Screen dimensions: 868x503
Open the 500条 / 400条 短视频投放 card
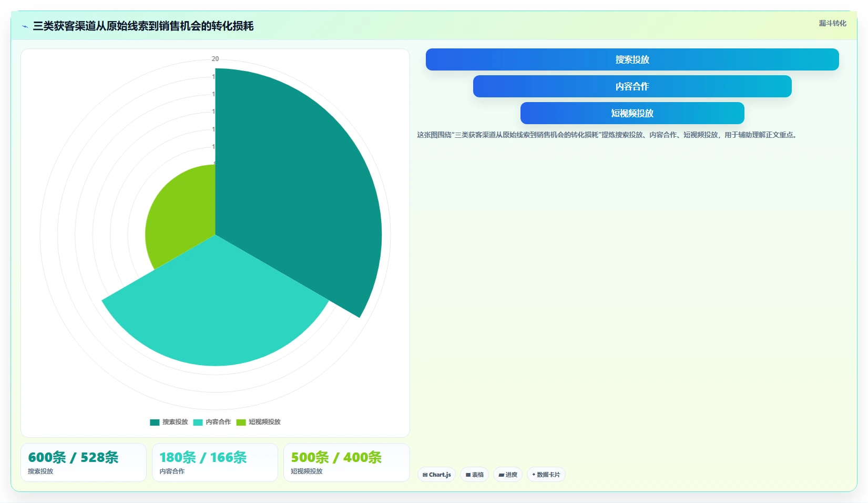346,462
